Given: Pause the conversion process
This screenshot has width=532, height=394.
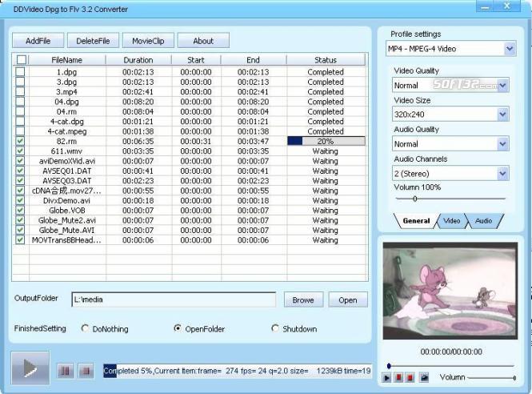Looking at the screenshot, I should click(x=65, y=371).
